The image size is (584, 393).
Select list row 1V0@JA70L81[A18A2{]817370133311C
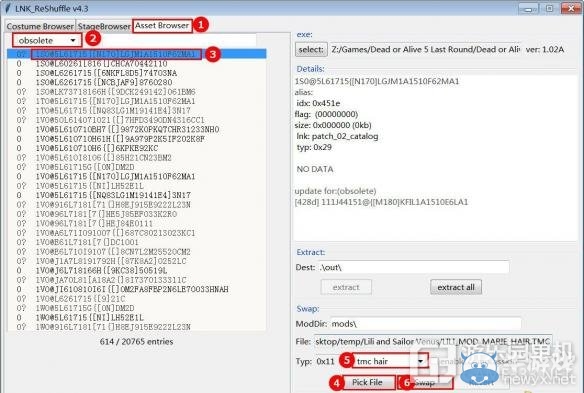pos(137,280)
